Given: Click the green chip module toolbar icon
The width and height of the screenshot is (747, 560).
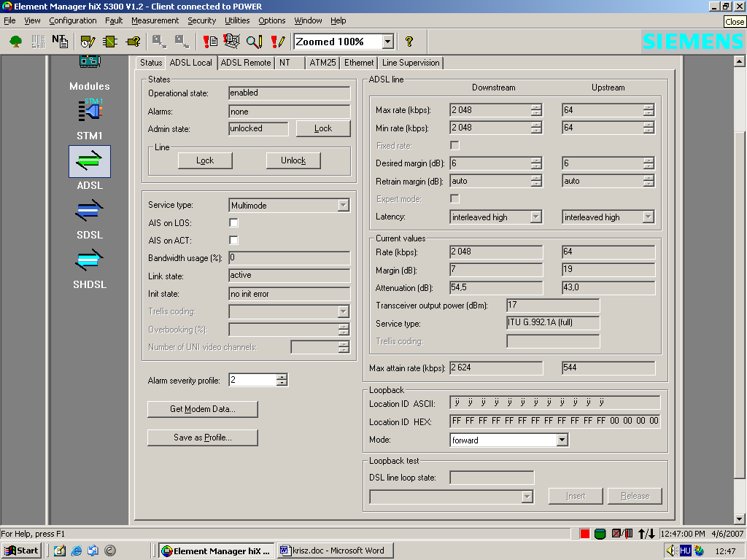Looking at the screenshot, I should (x=110, y=42).
